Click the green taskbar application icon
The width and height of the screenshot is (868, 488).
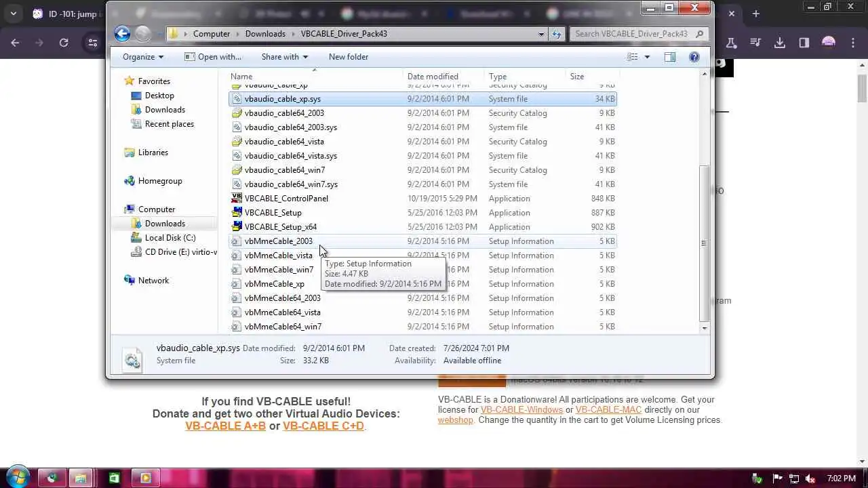[114, 478]
